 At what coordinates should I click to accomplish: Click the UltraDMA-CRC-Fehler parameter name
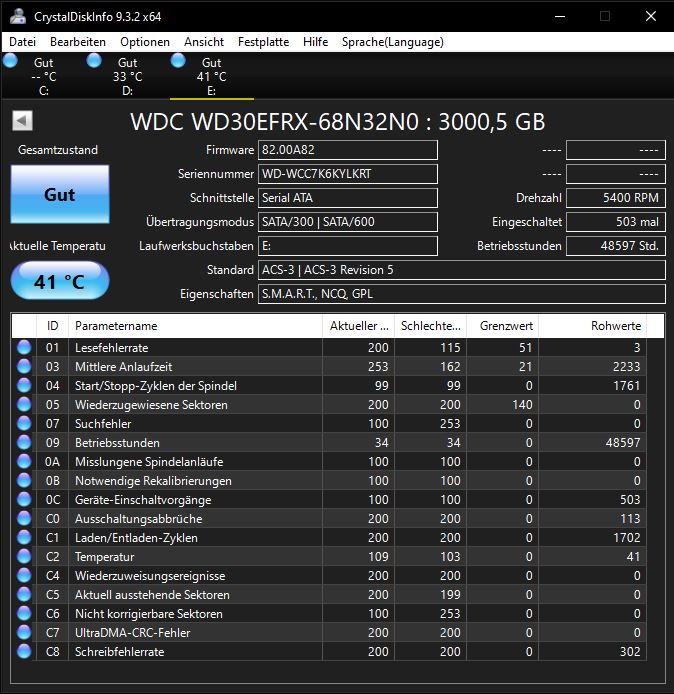point(132,632)
